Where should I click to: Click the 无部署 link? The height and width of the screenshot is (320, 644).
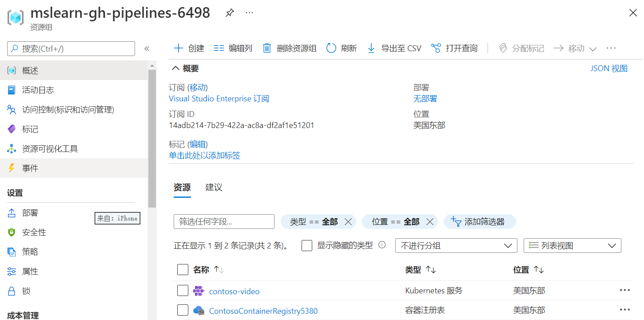click(425, 99)
